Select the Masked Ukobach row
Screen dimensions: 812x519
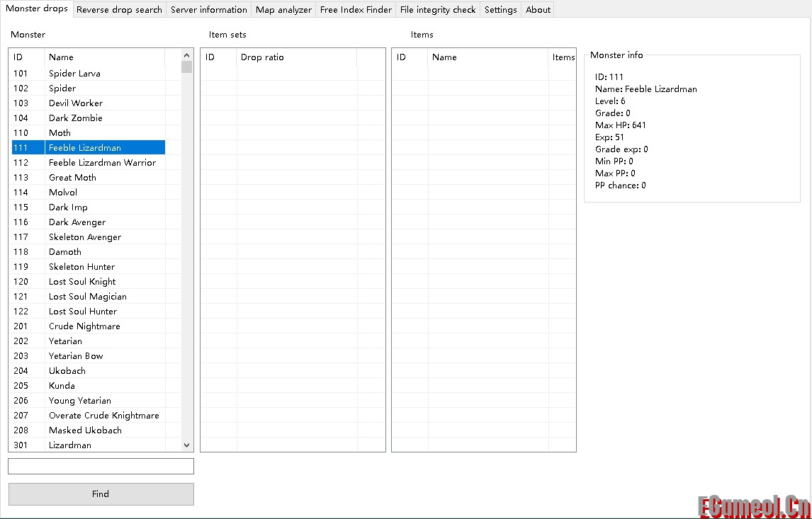(85, 430)
